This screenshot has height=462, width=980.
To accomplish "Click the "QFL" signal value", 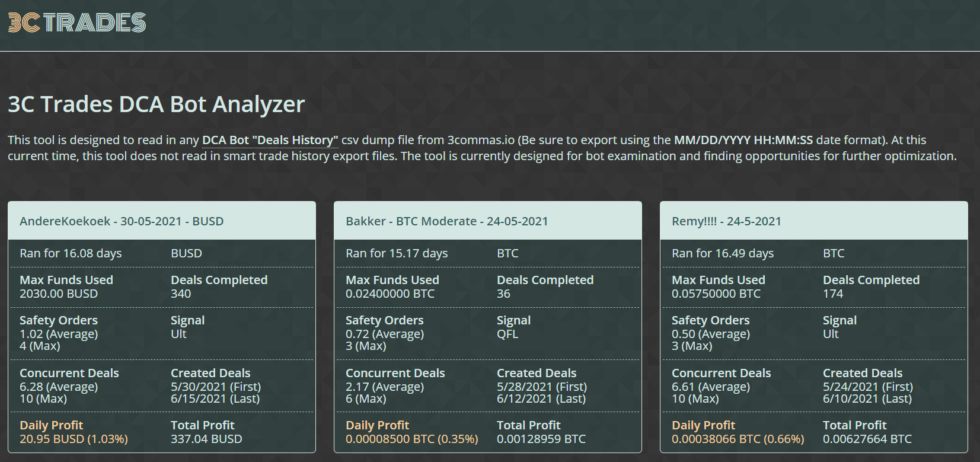I will pyautogui.click(x=507, y=334).
